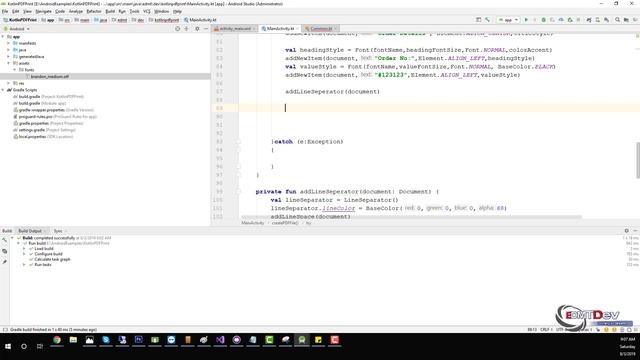640x360 pixels.
Task: Click the Cortana search circle on taskbar
Action: tap(24, 346)
